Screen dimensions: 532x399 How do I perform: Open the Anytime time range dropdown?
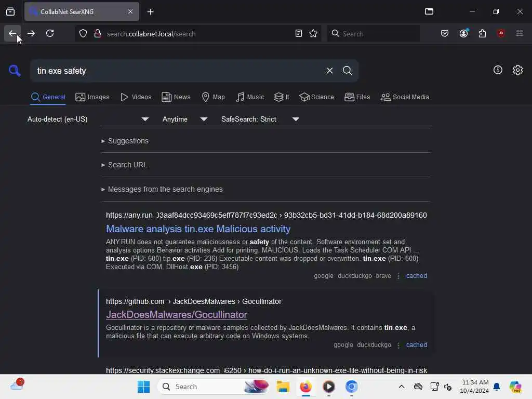(184, 119)
